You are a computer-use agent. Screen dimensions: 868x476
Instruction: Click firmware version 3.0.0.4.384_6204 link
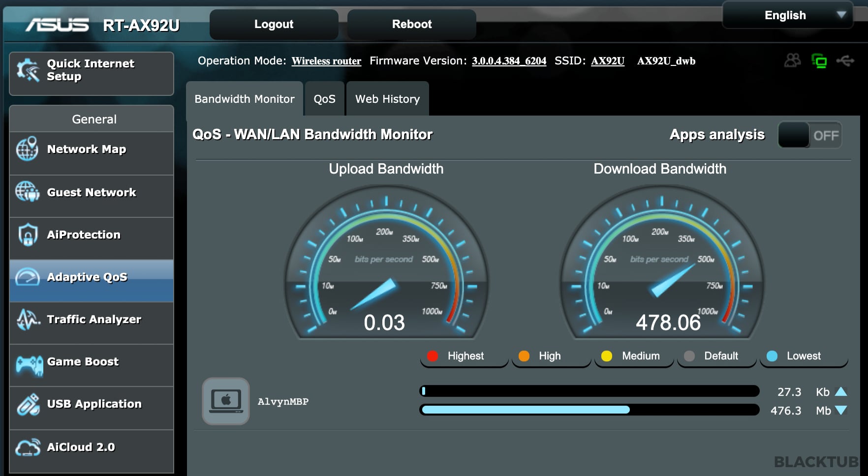pos(509,61)
